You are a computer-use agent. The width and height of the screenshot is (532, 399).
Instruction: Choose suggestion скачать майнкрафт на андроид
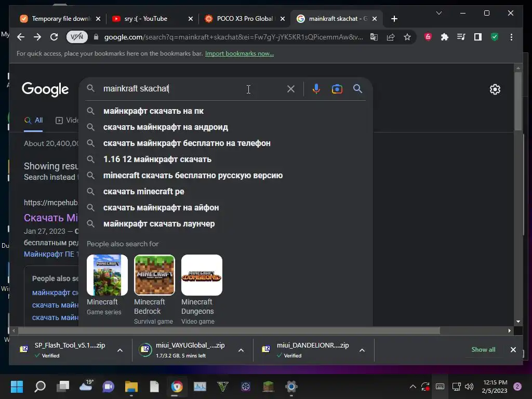point(225,127)
